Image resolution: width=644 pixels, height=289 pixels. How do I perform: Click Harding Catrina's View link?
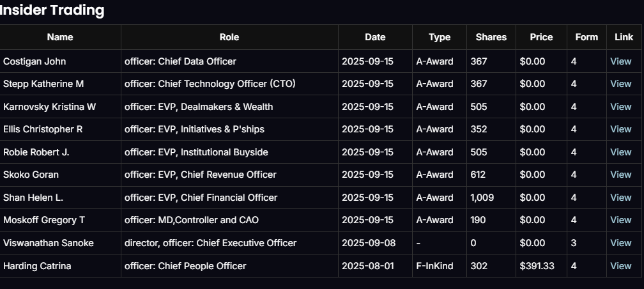click(x=620, y=266)
